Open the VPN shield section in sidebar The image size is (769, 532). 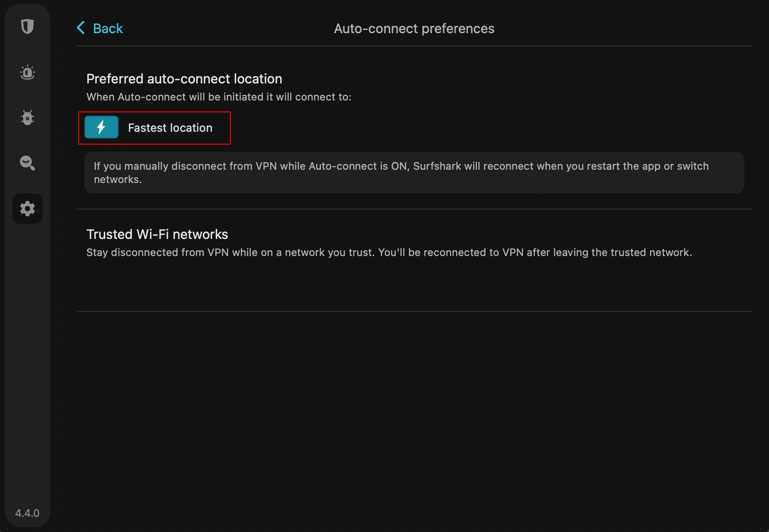(27, 27)
